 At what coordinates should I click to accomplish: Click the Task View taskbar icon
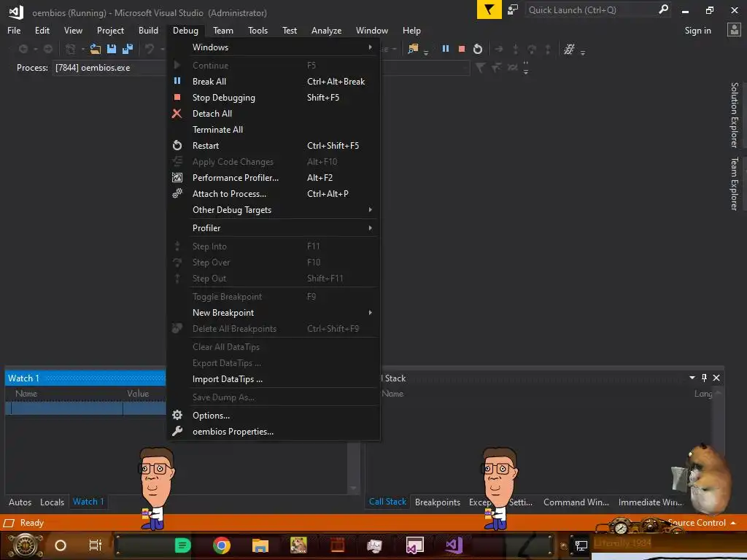[96, 545]
